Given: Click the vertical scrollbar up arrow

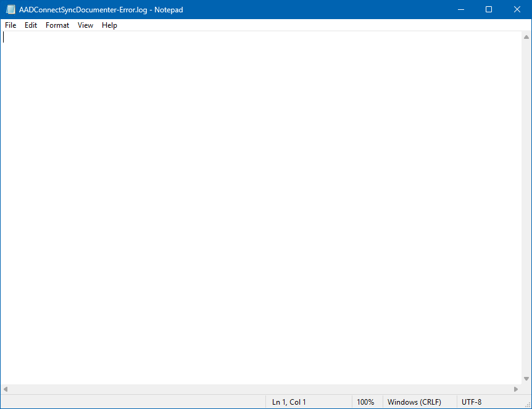Looking at the screenshot, I should point(526,37).
